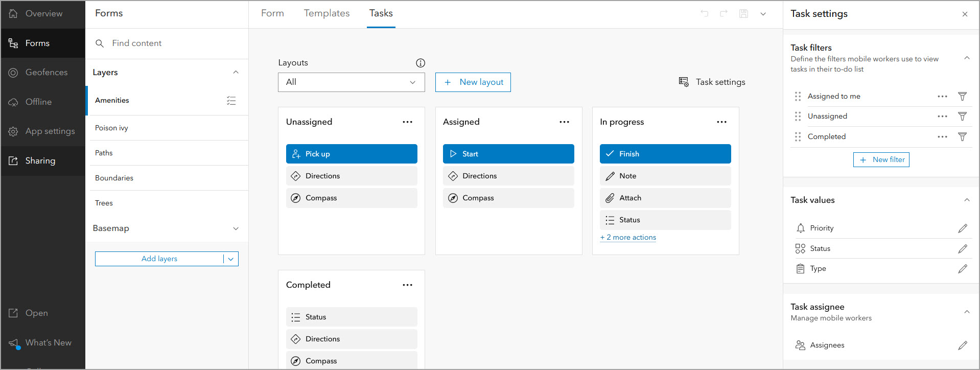980x370 pixels.
Task: Open the Layouts dropdown showing All
Action: 351,82
